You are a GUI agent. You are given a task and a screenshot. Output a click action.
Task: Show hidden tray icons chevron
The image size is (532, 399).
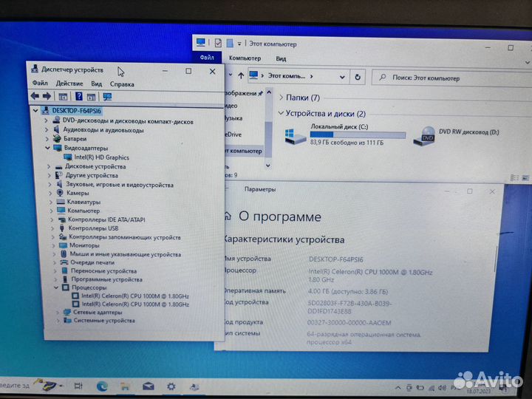[398, 387]
